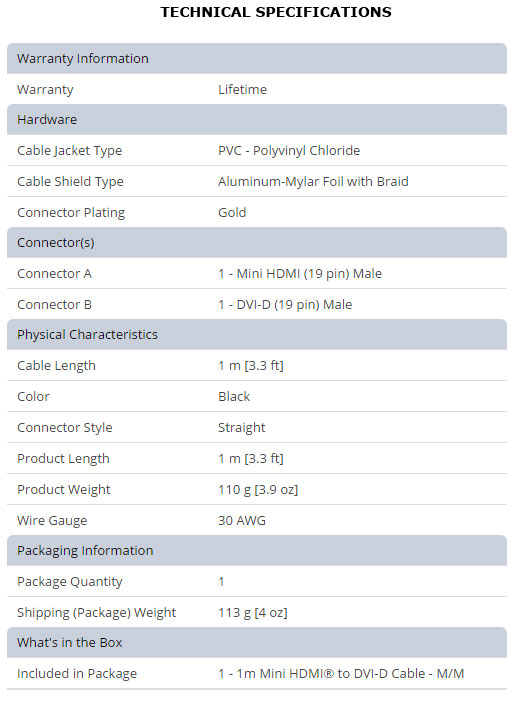This screenshot has height=710, width=514.
Task: Open the Packaging Information section header
Action: click(257, 551)
